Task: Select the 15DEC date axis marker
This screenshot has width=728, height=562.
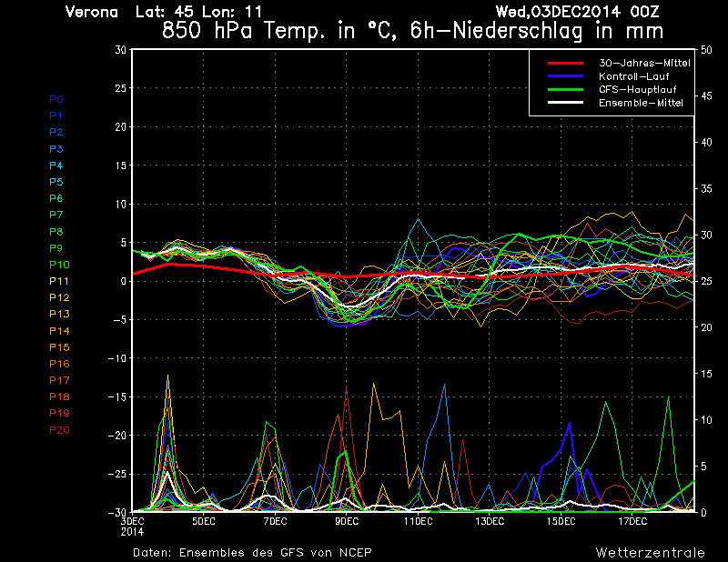Action: click(561, 522)
